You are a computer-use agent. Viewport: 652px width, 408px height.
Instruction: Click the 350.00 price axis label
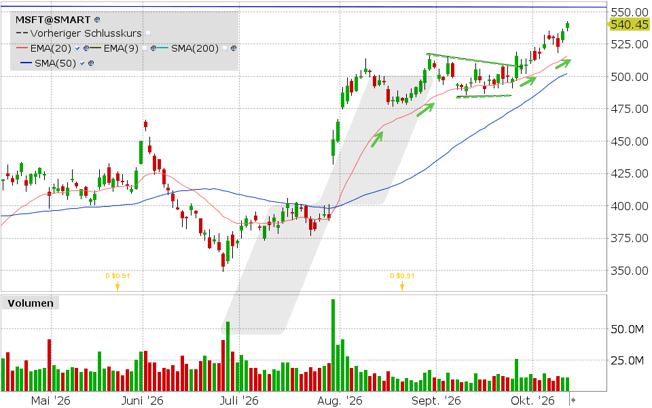tap(630, 271)
